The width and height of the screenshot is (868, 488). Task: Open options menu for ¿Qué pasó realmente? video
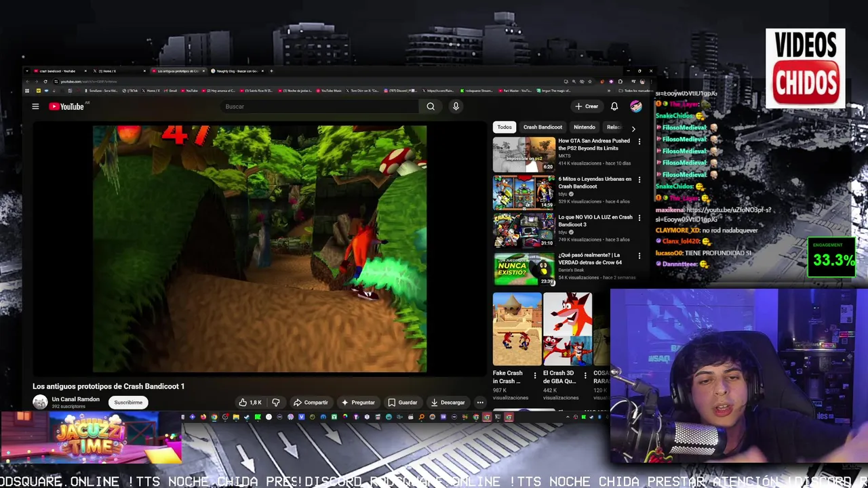click(x=639, y=256)
